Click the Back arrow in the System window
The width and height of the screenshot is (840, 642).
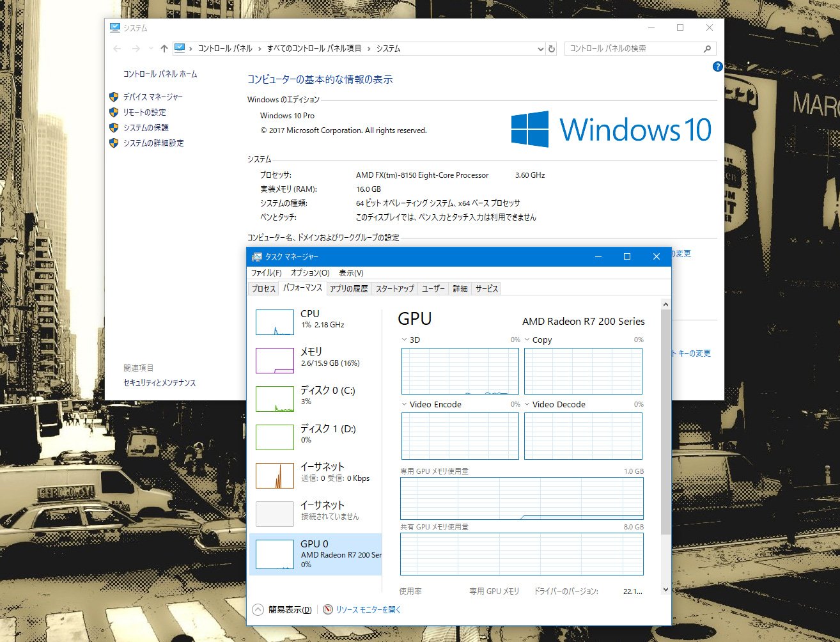pos(117,49)
